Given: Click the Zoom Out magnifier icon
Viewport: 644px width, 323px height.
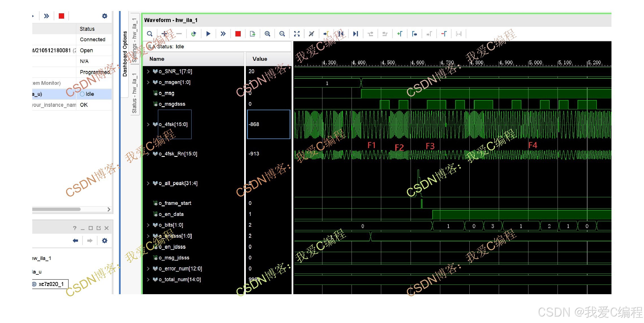Looking at the screenshot, I should (x=282, y=34).
